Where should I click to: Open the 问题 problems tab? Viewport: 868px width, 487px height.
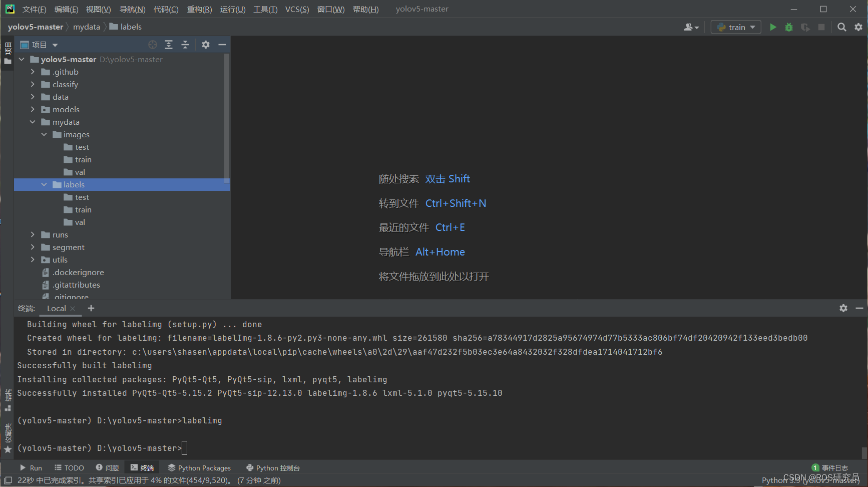(x=107, y=467)
